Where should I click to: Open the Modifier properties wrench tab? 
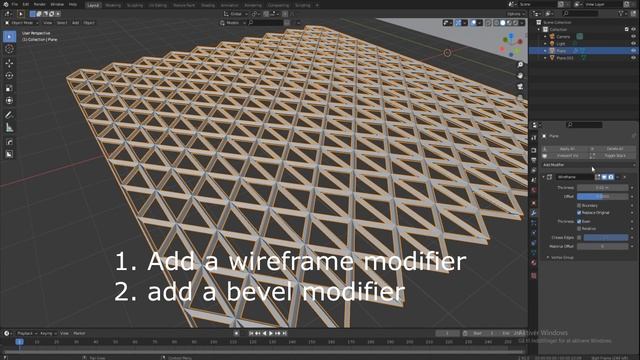pos(533,213)
